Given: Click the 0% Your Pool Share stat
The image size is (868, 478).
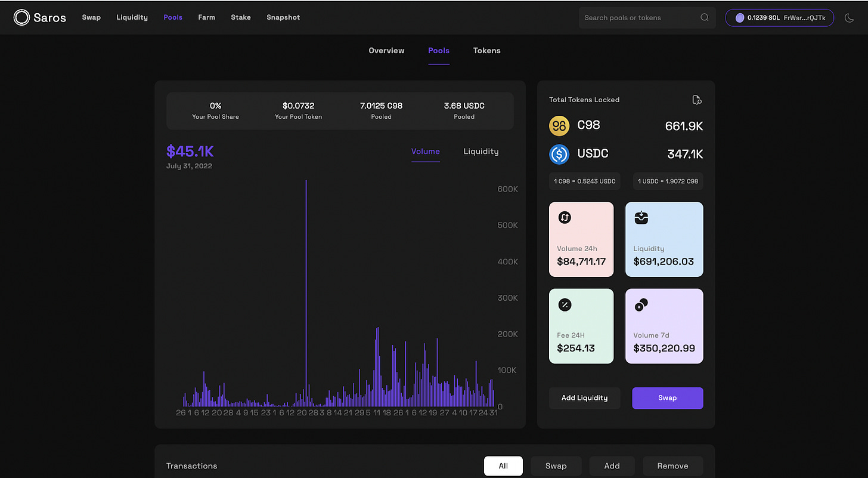Looking at the screenshot, I should coord(215,110).
